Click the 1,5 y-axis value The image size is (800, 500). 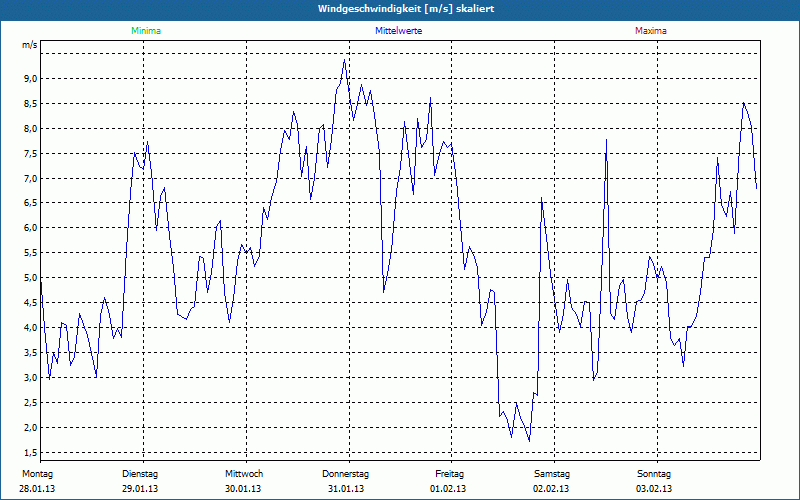click(31, 453)
